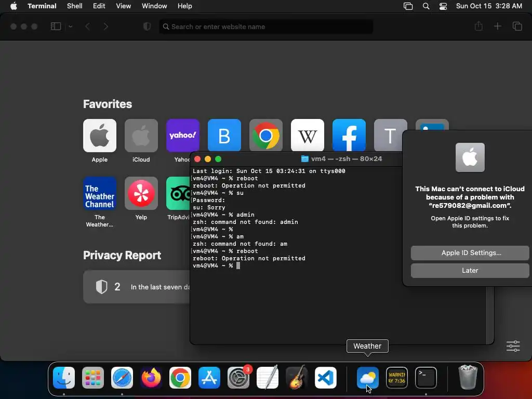The width and height of the screenshot is (532, 399).
Task: Open the Google Chrome favorite tile
Action: (266, 136)
